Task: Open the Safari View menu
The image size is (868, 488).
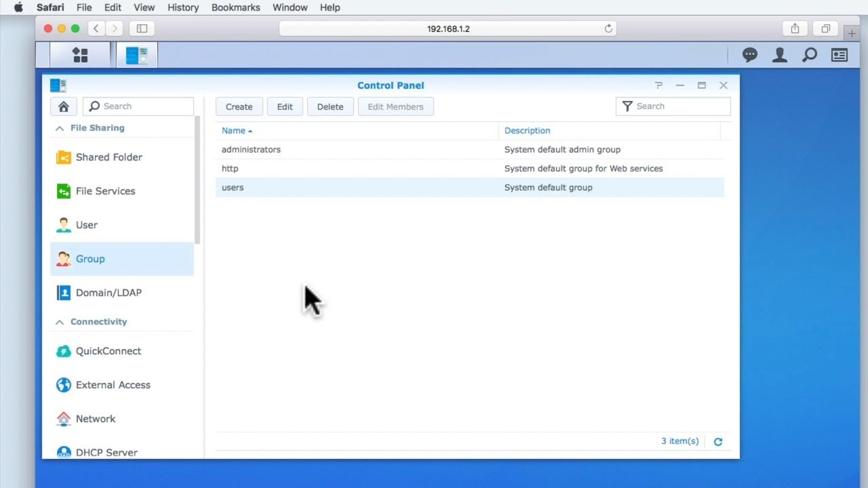Action: coord(144,7)
